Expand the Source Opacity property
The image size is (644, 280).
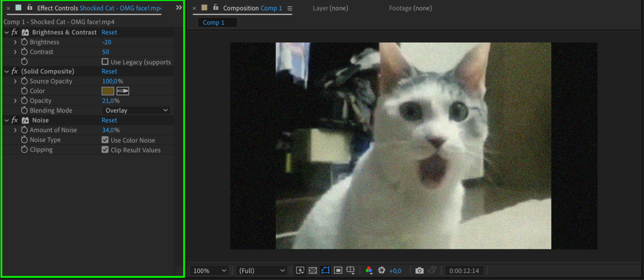pos(15,81)
